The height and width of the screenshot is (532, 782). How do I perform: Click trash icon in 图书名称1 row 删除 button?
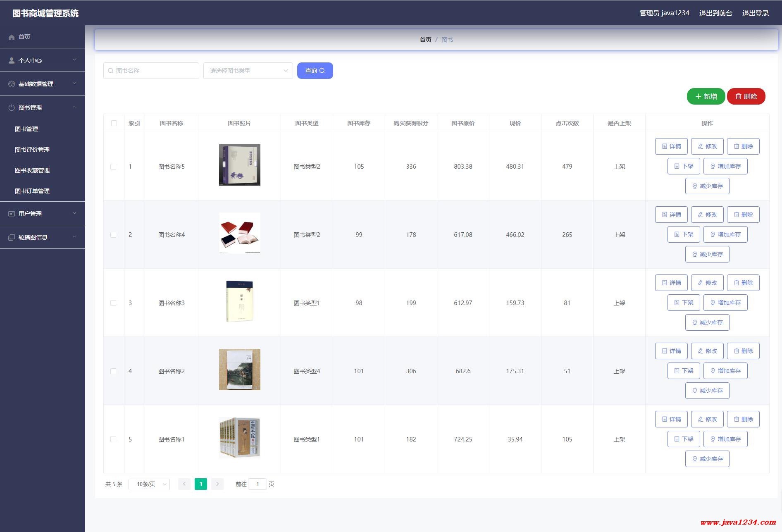[x=737, y=419]
